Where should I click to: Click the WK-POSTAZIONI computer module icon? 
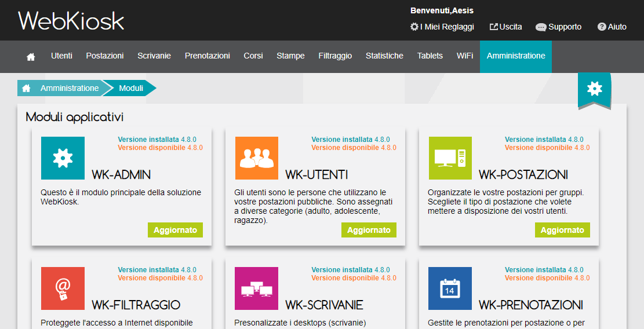coord(450,158)
